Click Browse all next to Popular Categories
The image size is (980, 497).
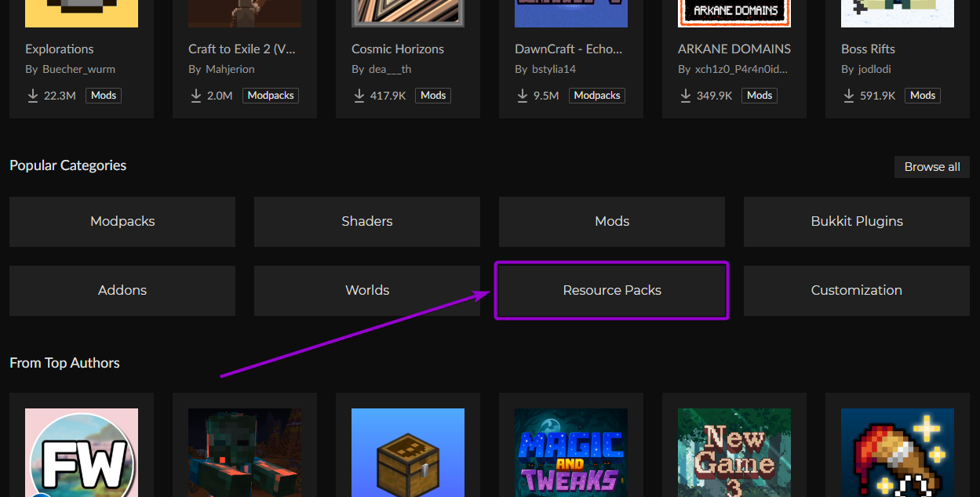[x=931, y=166]
